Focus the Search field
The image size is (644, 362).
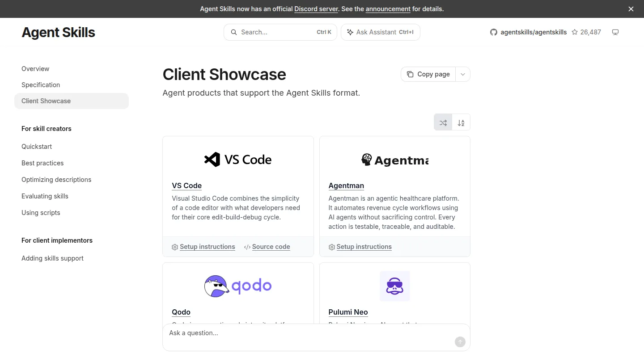pyautogui.click(x=280, y=32)
